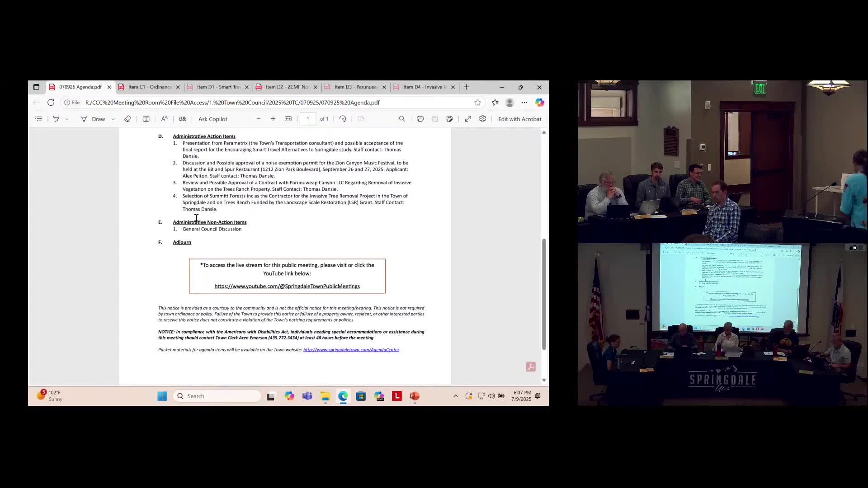
Task: Expand the Draw options dropdown arrow
Action: point(113,119)
